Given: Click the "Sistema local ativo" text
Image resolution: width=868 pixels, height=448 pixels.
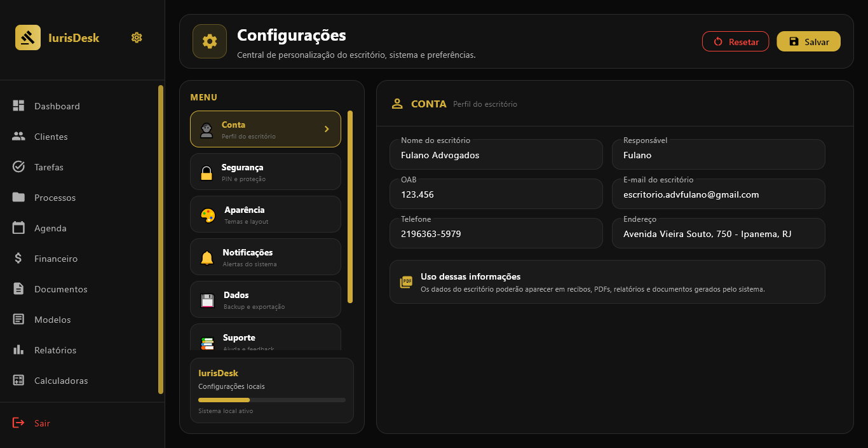Looking at the screenshot, I should [x=226, y=411].
